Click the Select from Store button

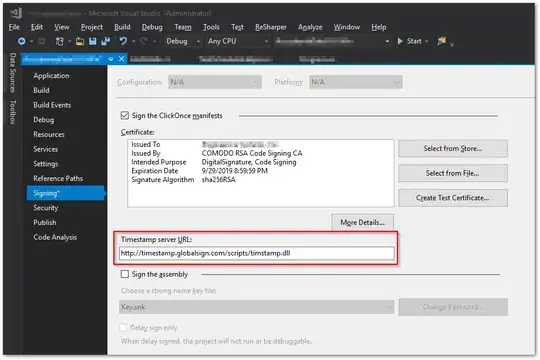point(453,149)
